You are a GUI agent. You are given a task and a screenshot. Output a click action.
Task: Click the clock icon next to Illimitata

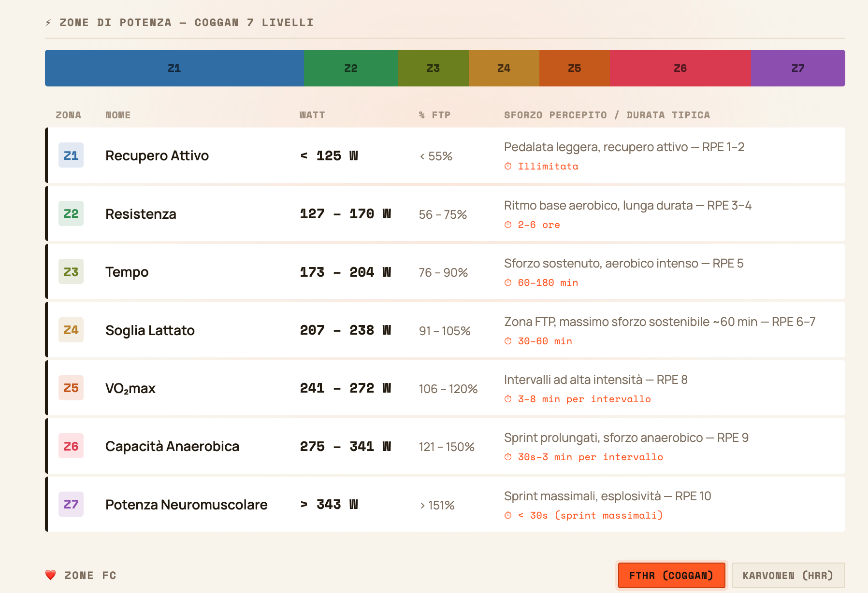click(508, 166)
